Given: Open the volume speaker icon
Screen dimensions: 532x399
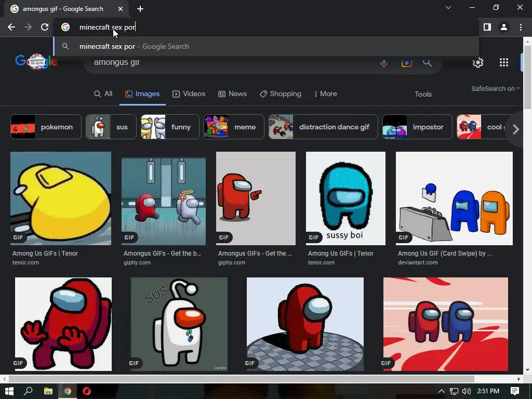Looking at the screenshot, I should (467, 391).
